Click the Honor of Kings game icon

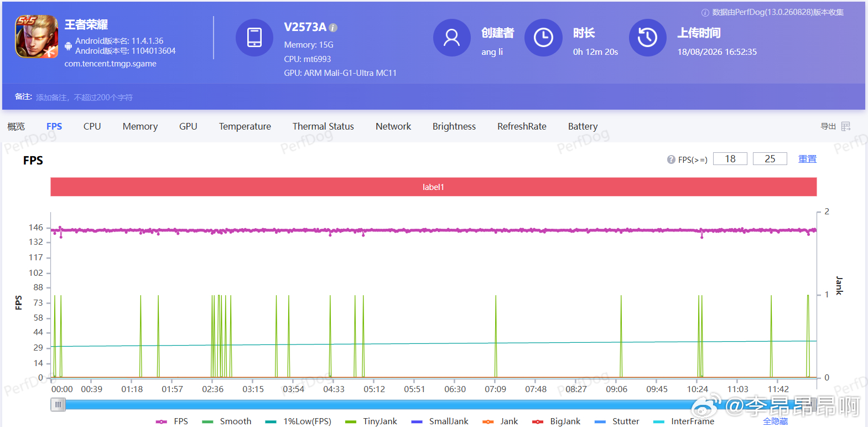tap(37, 37)
